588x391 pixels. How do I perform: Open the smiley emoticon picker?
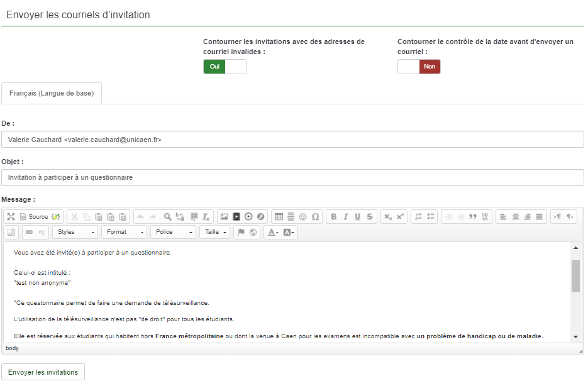click(303, 217)
